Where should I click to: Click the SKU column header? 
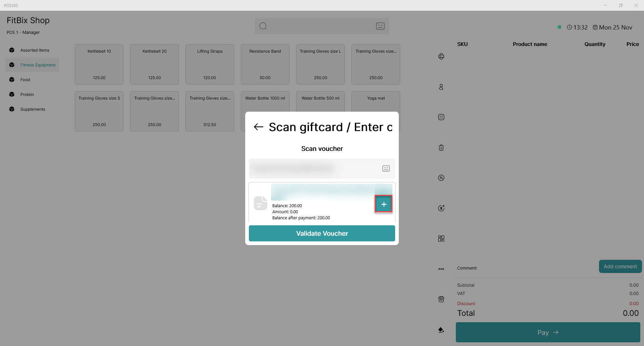(462, 44)
